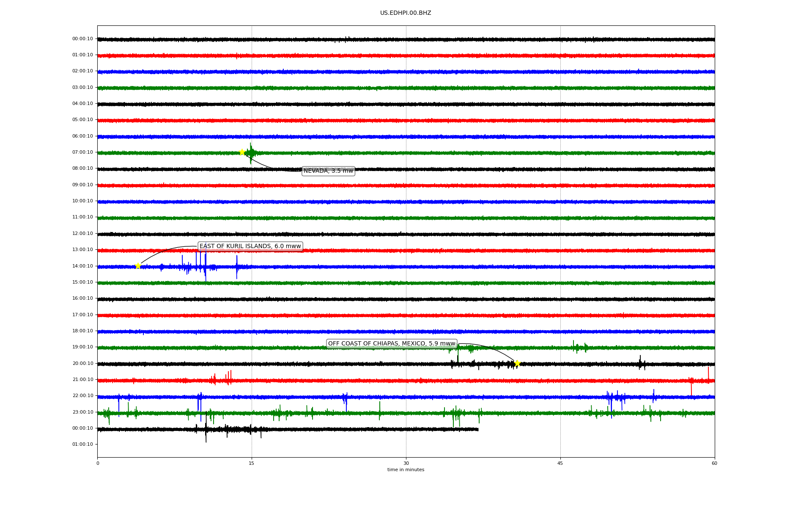
Task: Click the plot title US.EDHPI.00.BHZ
Action: click(406, 13)
